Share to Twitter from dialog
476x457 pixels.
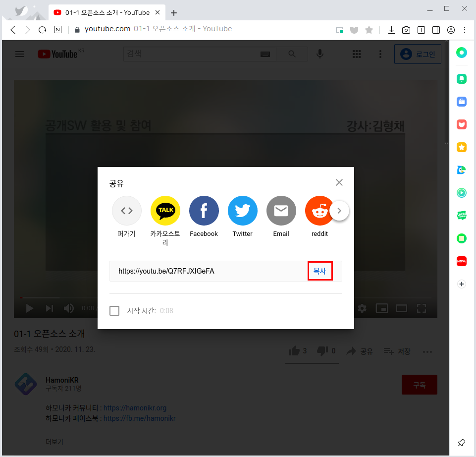[x=242, y=211]
